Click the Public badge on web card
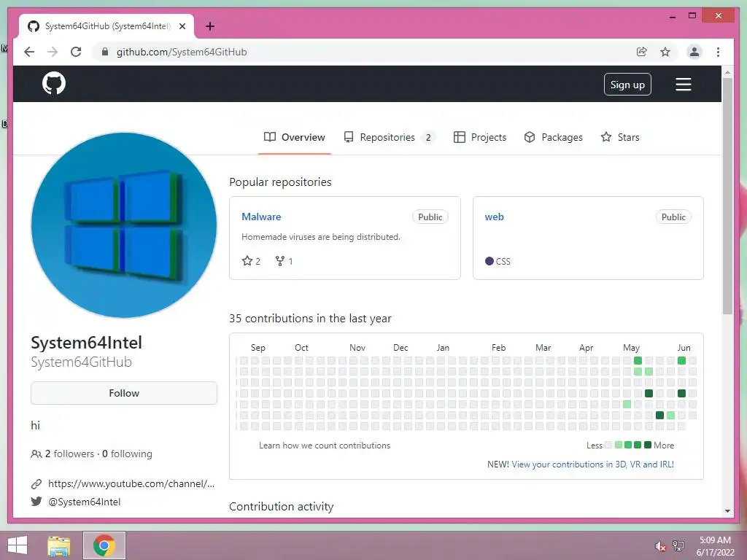747x560 pixels. [x=673, y=217]
